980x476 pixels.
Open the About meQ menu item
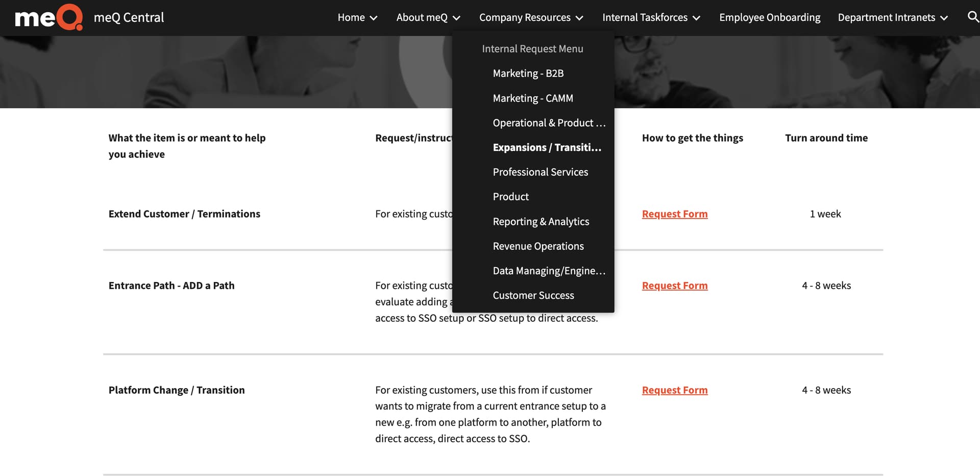(422, 17)
